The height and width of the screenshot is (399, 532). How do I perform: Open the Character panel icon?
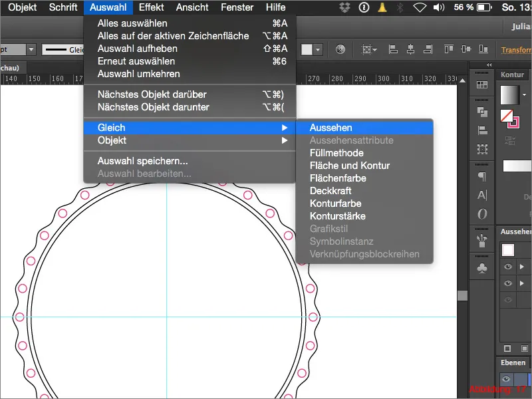click(482, 195)
